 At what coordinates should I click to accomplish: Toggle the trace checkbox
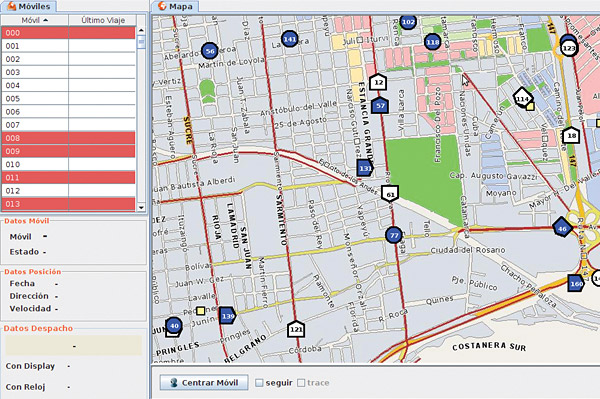tap(301, 383)
